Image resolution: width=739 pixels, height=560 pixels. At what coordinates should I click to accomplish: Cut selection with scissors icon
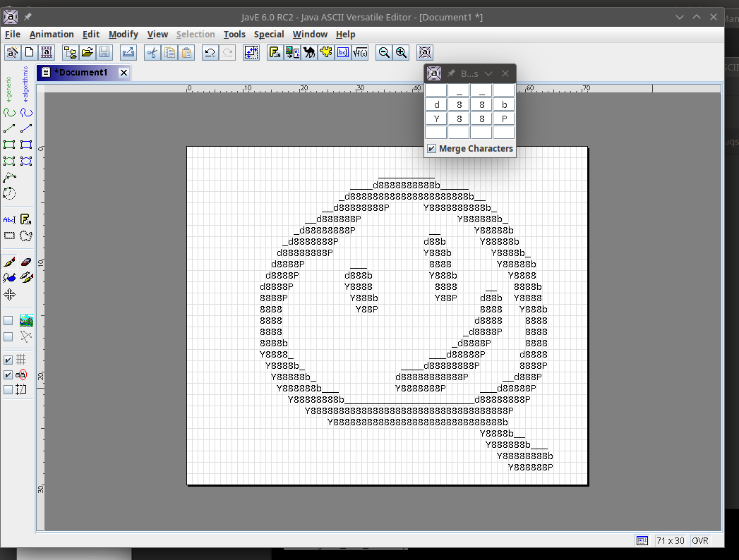coord(152,52)
